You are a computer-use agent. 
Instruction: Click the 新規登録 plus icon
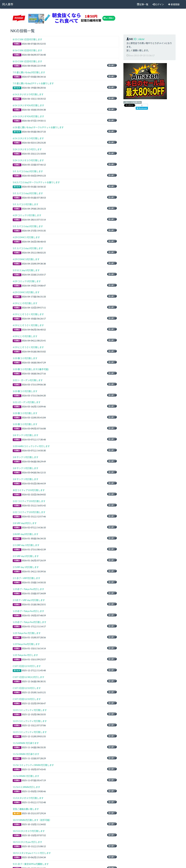click(169, 4)
